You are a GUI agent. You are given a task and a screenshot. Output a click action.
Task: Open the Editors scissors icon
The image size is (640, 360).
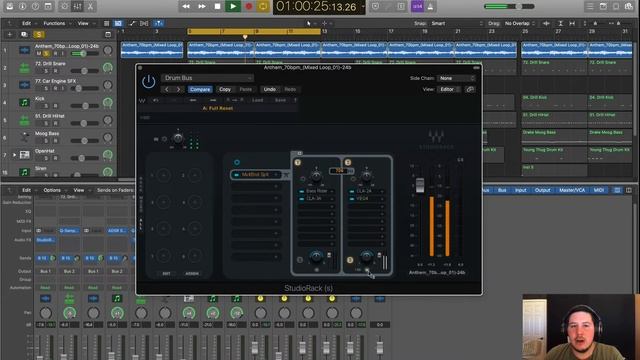[90, 7]
